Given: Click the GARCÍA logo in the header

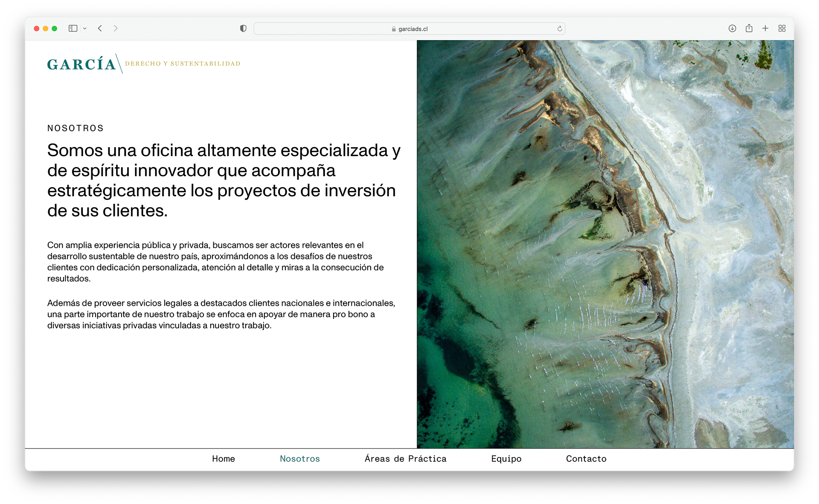Looking at the screenshot, I should (82, 64).
